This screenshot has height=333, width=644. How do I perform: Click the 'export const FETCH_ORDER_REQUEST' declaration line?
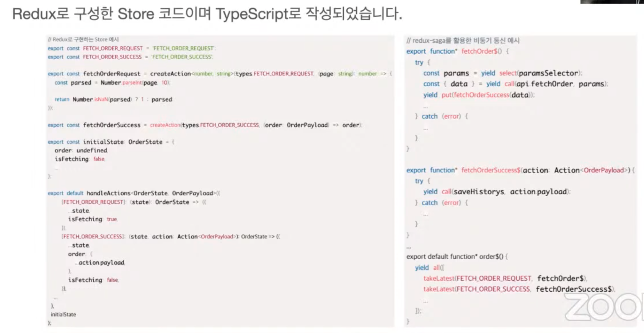coord(132,48)
